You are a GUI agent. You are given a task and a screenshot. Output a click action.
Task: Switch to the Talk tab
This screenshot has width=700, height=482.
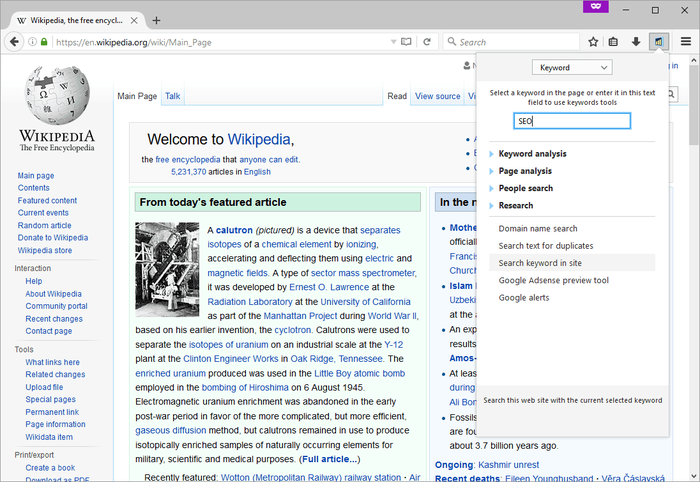[172, 96]
